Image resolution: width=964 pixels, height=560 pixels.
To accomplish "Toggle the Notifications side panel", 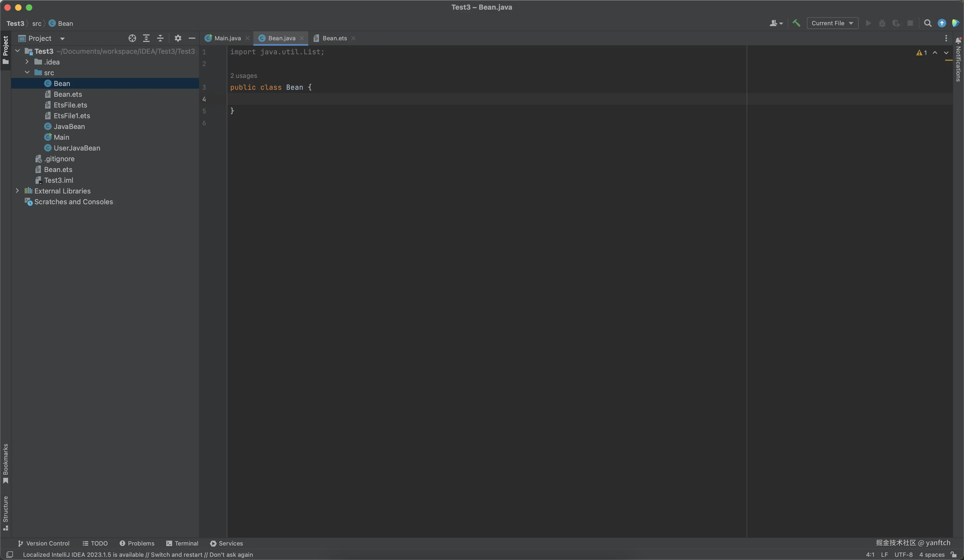I will click(x=958, y=61).
